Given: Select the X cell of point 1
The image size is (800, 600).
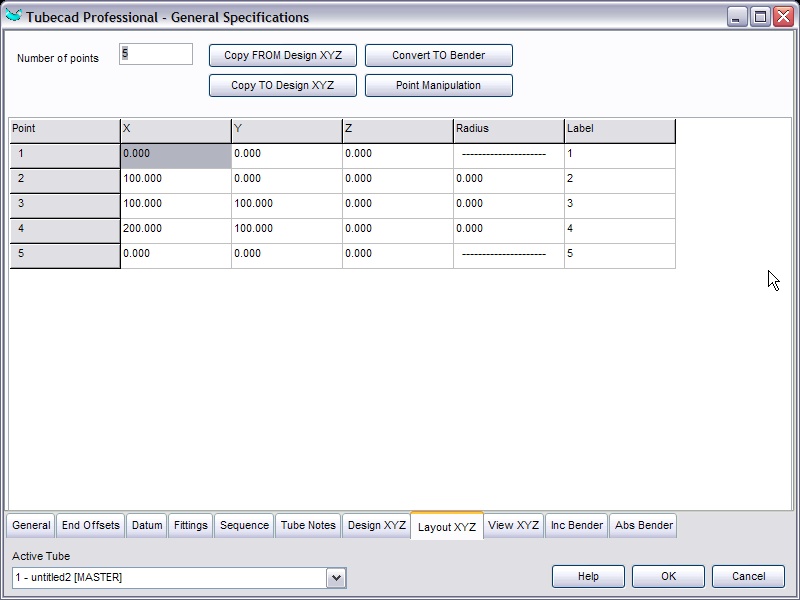Looking at the screenshot, I should coord(175,155).
